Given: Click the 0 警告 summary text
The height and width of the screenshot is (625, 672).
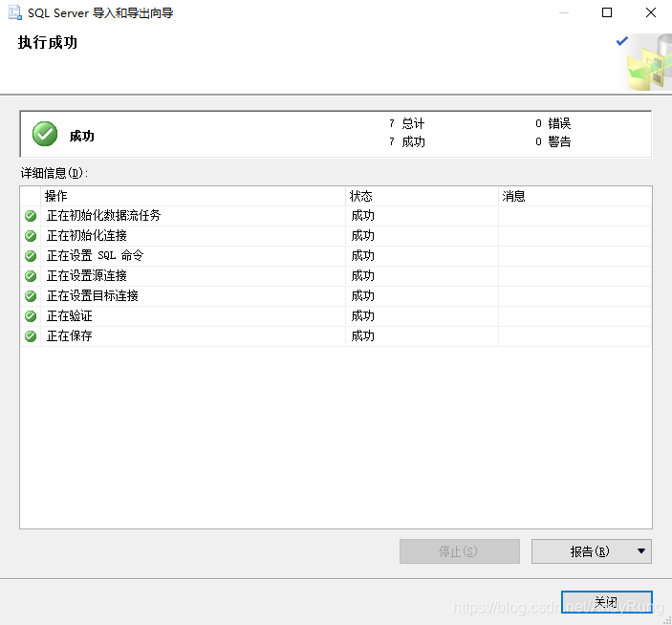Looking at the screenshot, I should [553, 141].
